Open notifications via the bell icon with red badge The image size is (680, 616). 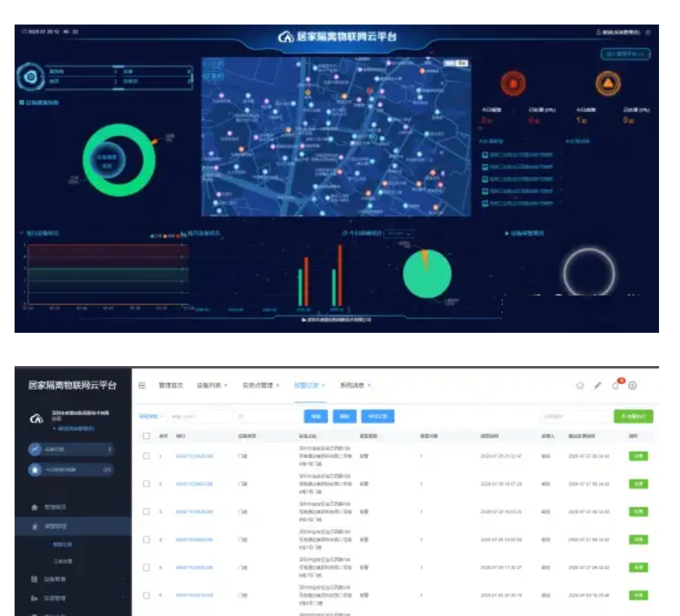tap(616, 385)
